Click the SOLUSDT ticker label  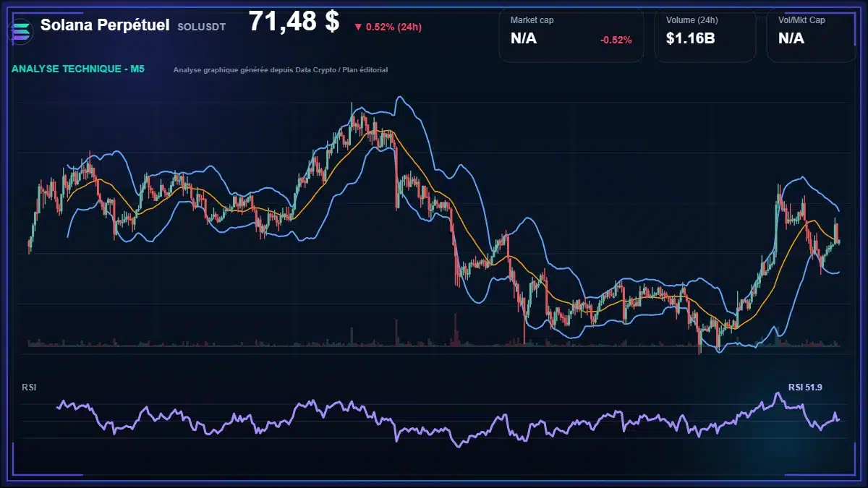(x=200, y=27)
